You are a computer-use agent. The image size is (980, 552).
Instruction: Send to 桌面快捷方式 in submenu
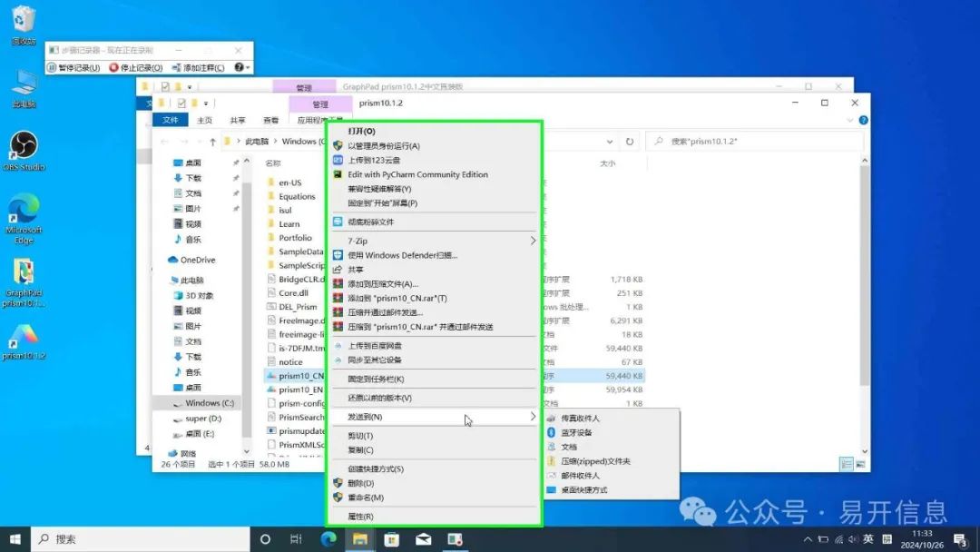point(612,490)
